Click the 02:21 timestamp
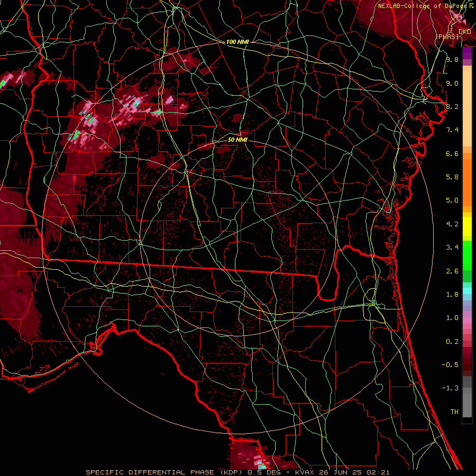This screenshot has height=476, width=476. click(379, 472)
